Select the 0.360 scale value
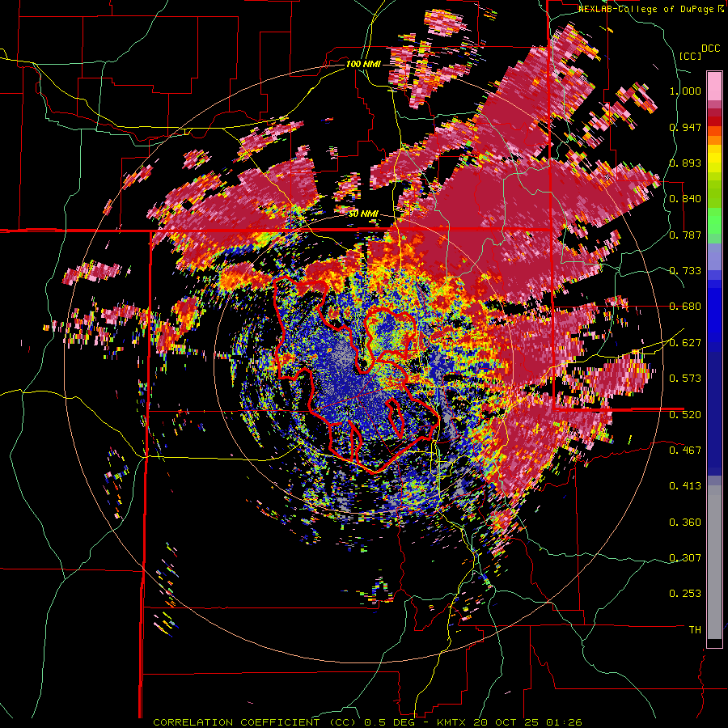This screenshot has height=728, width=728. [685, 523]
